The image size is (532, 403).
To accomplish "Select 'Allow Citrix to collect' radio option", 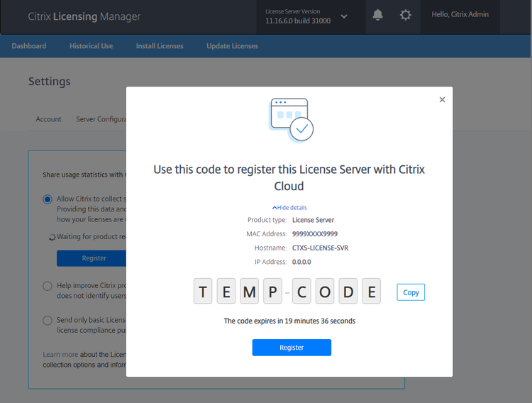I will pos(48,199).
